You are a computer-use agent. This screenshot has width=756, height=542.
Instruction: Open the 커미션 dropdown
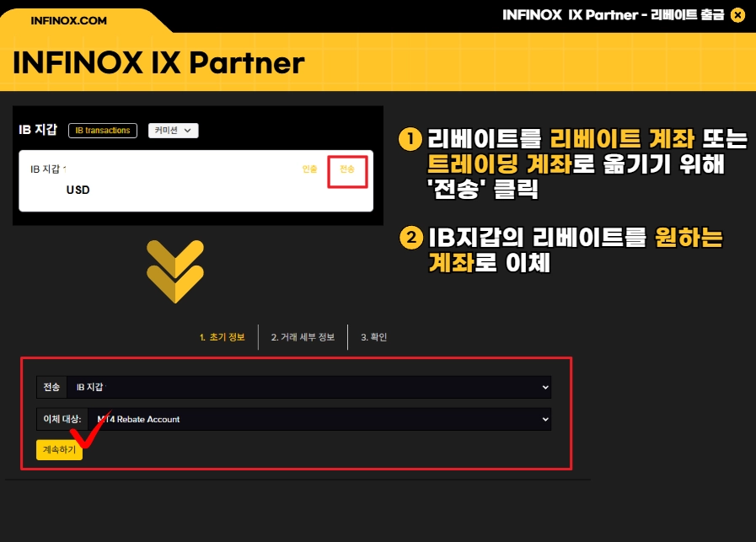173,130
